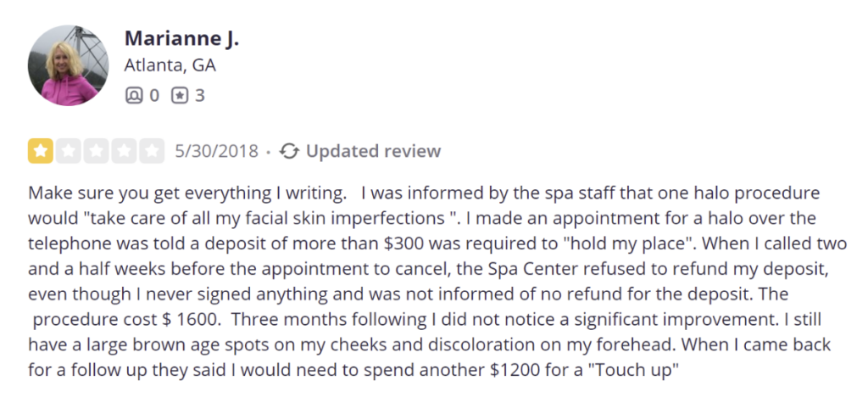
Task: Select the Atlanta, GA location text
Action: pos(170,65)
